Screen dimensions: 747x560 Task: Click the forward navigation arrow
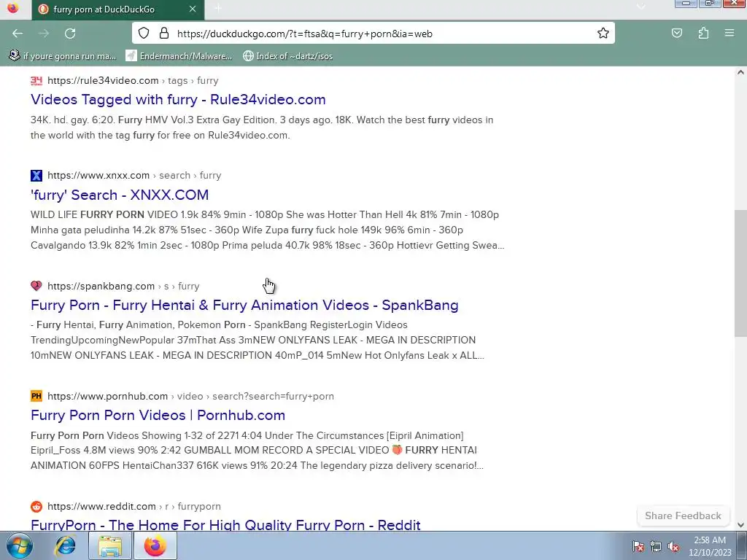(44, 34)
